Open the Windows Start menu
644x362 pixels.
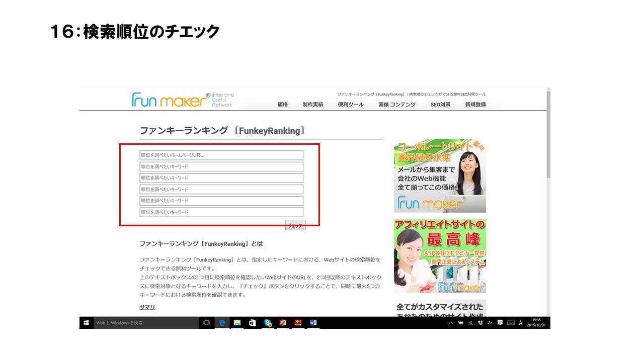(87, 323)
